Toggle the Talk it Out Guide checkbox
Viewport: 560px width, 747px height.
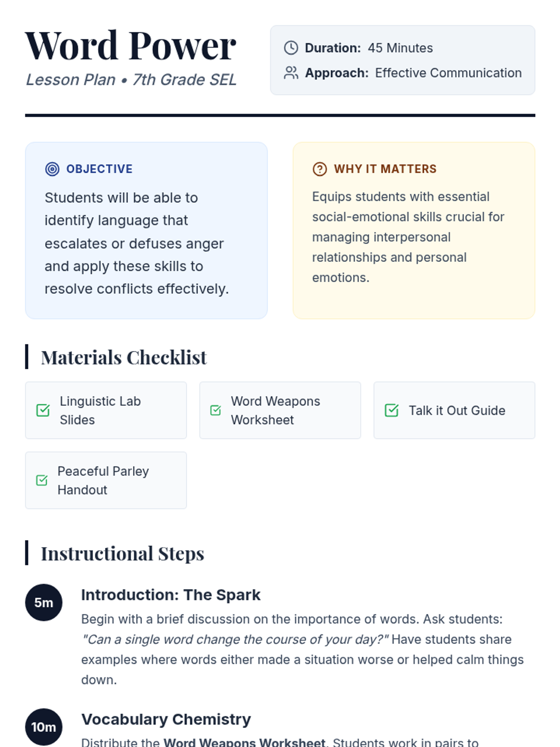392,410
